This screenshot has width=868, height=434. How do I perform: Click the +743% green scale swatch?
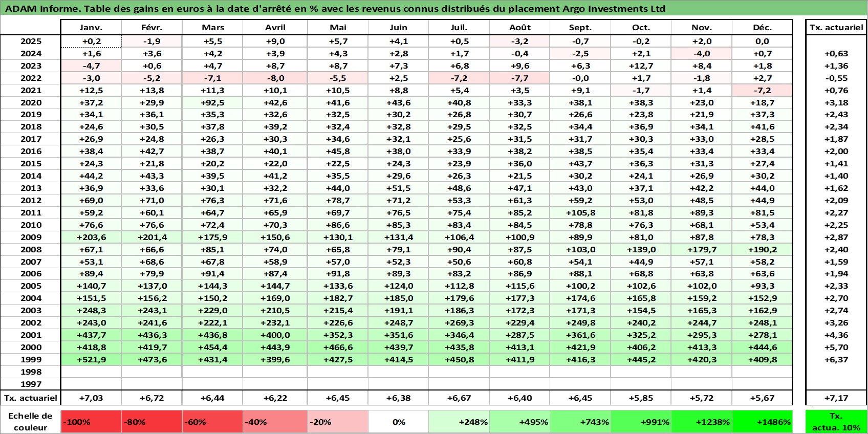tap(580, 422)
